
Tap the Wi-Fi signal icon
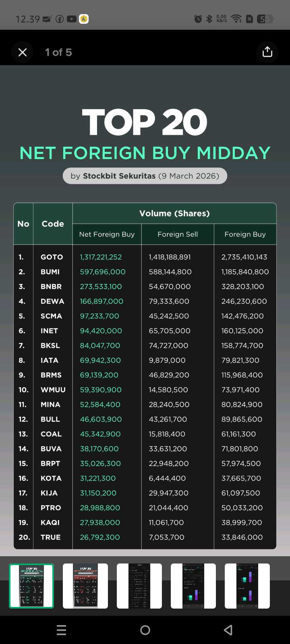pyautogui.click(x=236, y=19)
